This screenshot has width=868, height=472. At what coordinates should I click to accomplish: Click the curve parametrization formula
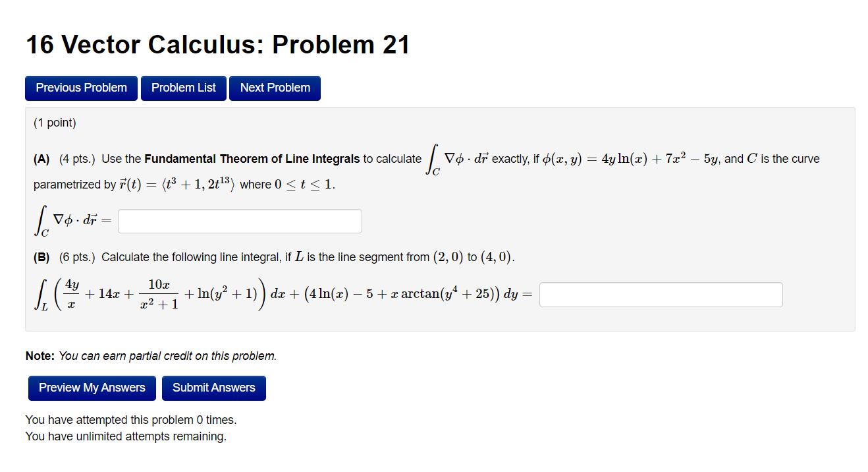coord(176,184)
